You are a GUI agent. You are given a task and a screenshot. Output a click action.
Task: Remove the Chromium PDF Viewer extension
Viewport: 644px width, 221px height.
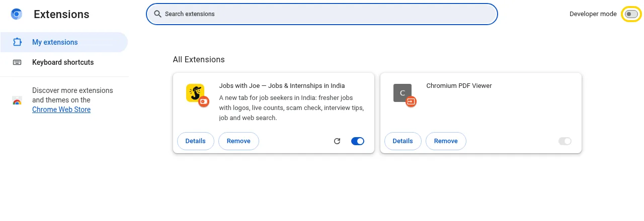(x=446, y=141)
